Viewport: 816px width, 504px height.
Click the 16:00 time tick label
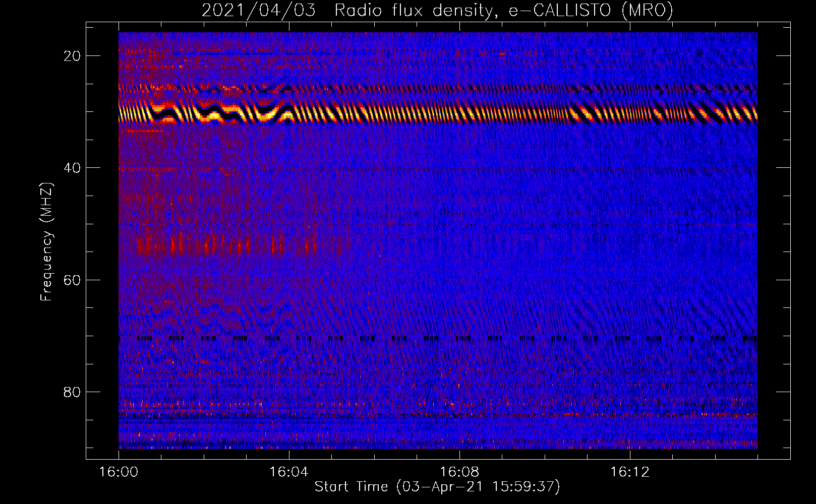[119, 472]
